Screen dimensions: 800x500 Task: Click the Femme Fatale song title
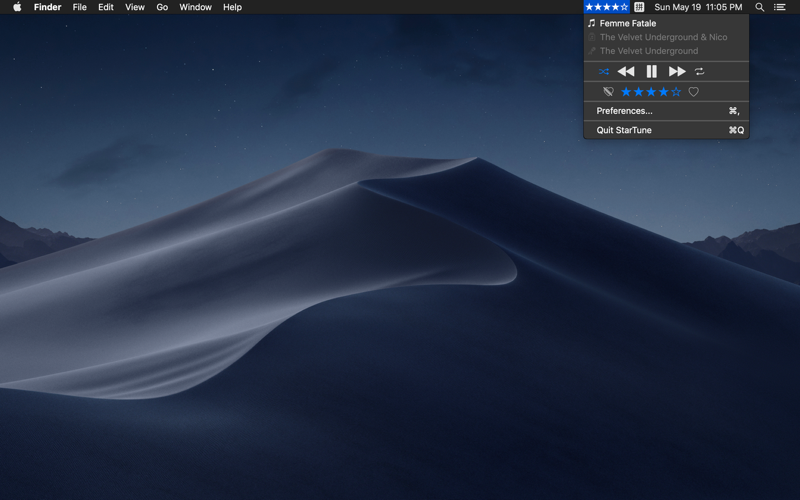628,23
